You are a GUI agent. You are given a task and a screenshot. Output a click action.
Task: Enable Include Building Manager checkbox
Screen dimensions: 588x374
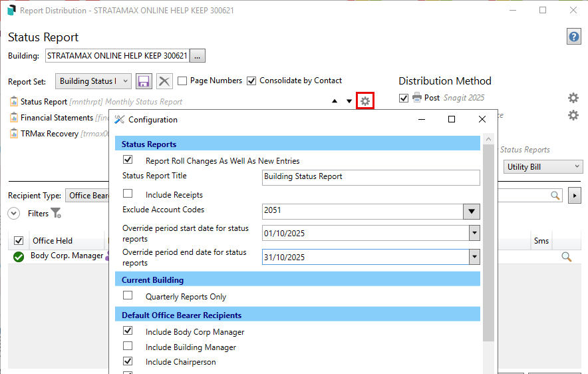pyautogui.click(x=128, y=345)
